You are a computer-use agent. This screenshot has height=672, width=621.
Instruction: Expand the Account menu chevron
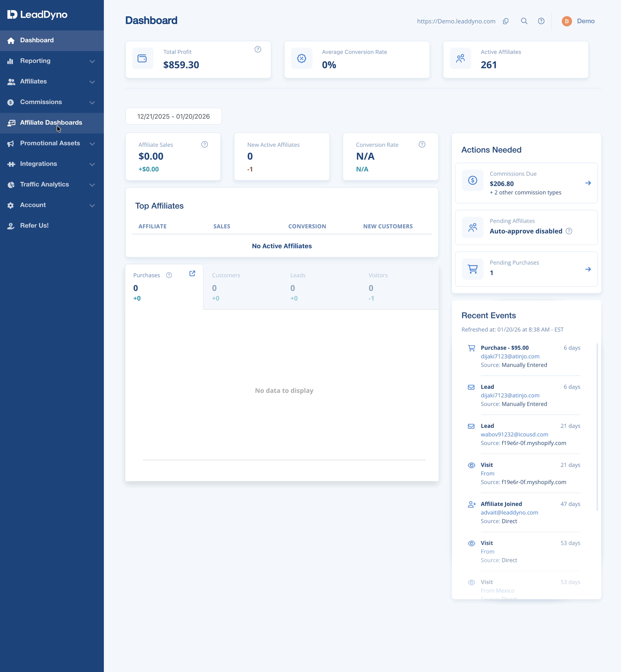pyautogui.click(x=92, y=206)
